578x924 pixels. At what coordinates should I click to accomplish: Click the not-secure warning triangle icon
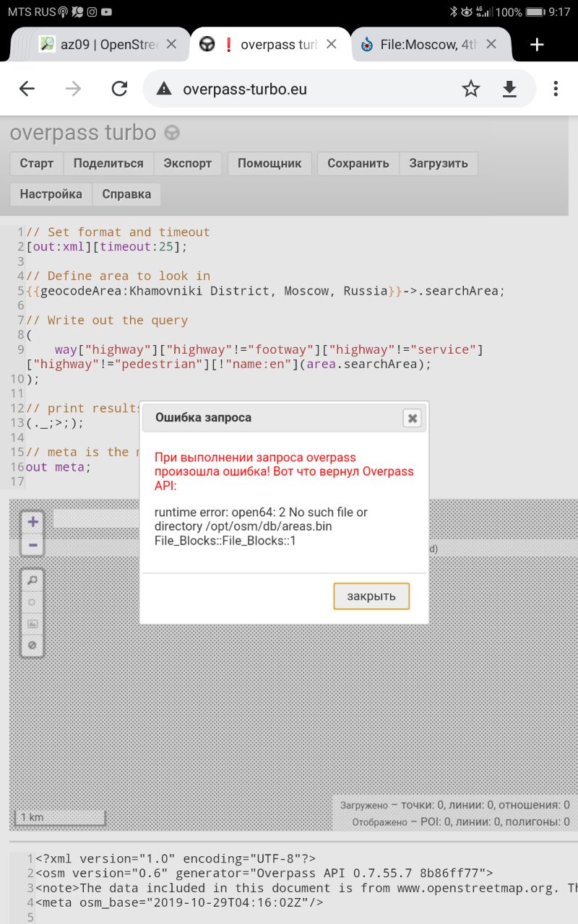pyautogui.click(x=165, y=89)
